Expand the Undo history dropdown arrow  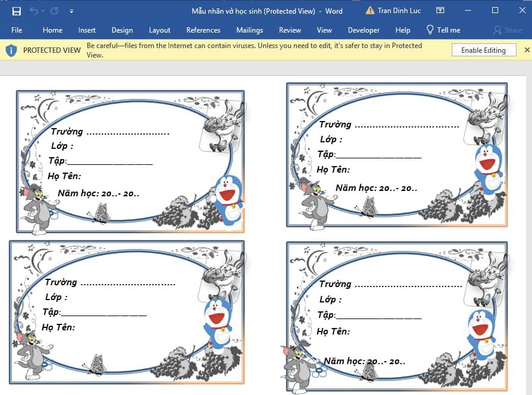tap(43, 11)
